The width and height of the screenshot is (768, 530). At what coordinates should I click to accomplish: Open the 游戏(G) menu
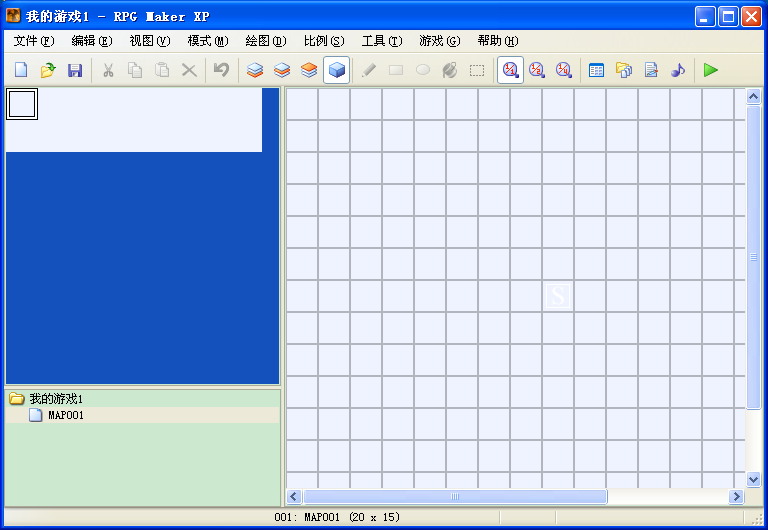pyautogui.click(x=440, y=41)
